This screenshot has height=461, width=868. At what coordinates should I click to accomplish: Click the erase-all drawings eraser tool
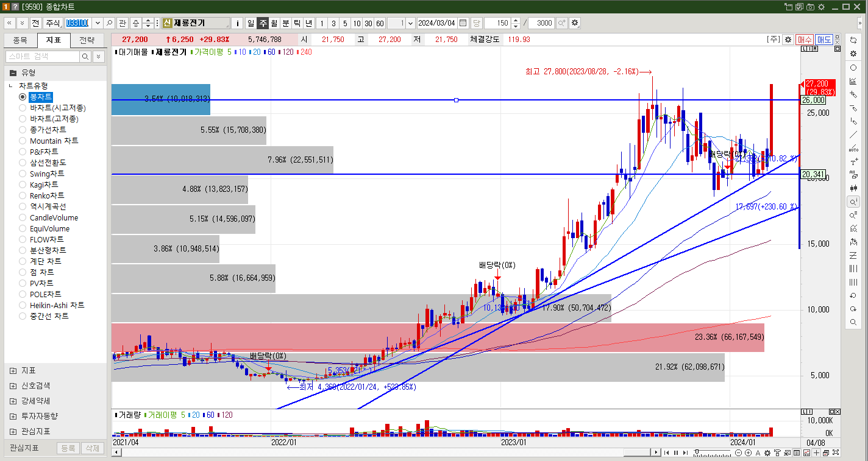853,175
